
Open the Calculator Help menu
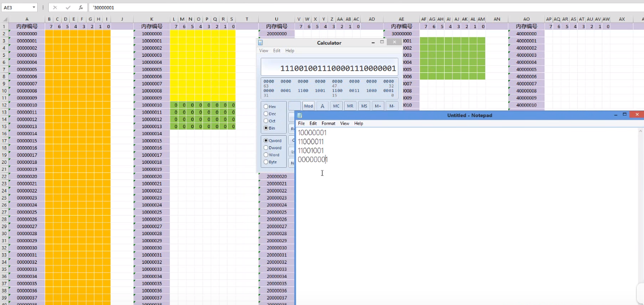click(290, 51)
